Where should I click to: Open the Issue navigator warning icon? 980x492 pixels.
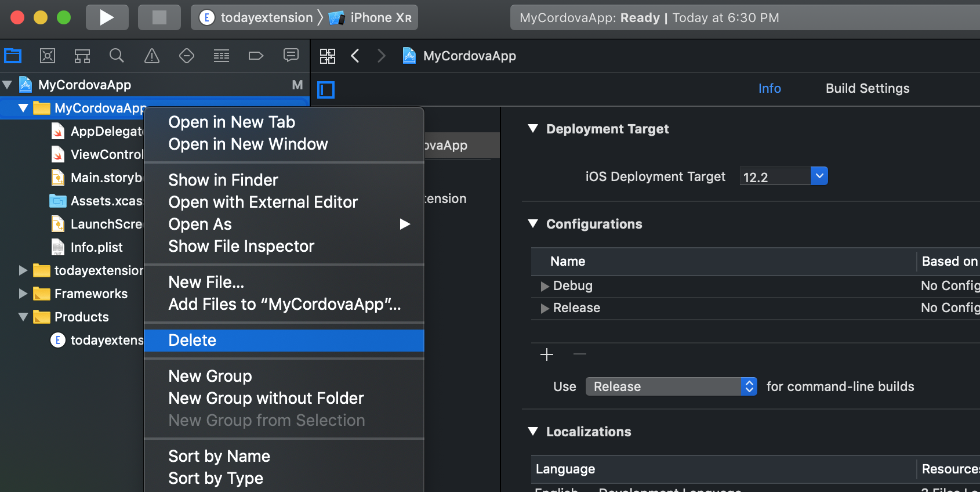pos(152,56)
